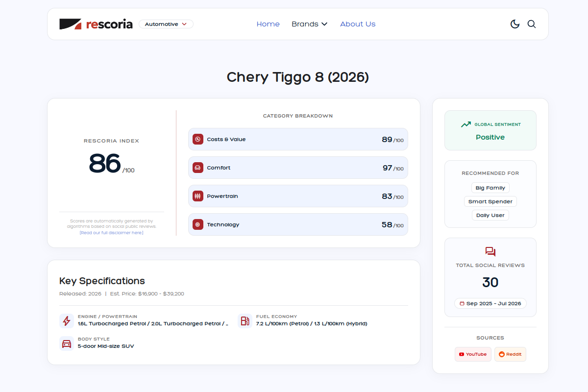
Task: Open the About Us page
Action: pyautogui.click(x=358, y=24)
